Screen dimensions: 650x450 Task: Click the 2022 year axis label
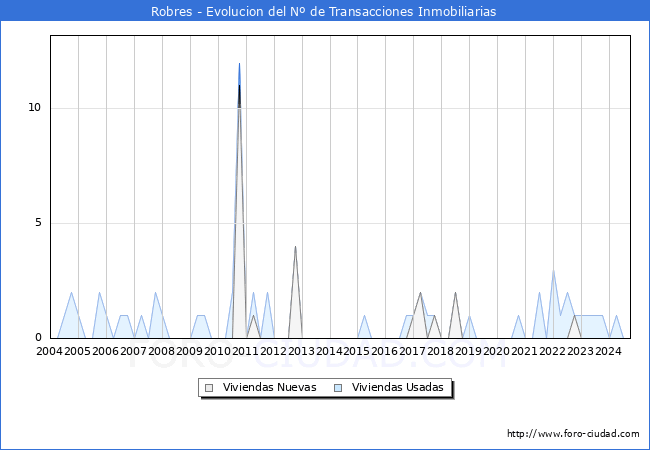coord(552,351)
